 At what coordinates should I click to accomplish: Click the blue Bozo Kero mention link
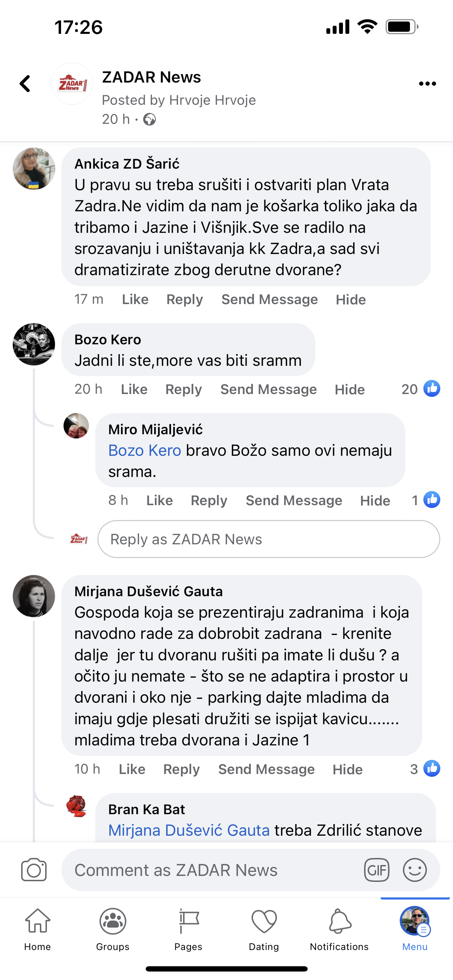coord(145,450)
